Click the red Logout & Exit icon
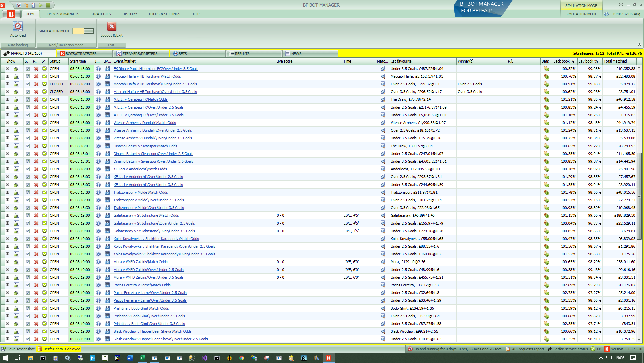The image size is (644, 363). [111, 26]
